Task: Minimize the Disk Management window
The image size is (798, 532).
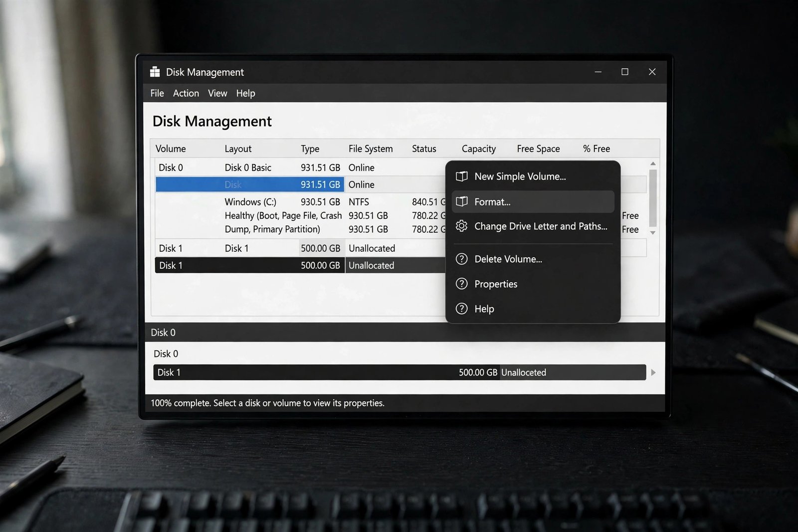Action: (x=598, y=72)
